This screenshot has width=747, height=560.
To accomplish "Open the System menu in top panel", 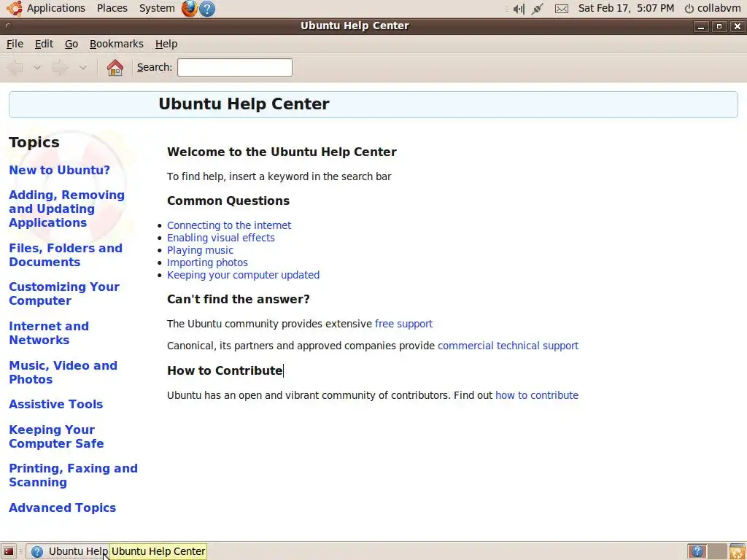I will point(157,8).
